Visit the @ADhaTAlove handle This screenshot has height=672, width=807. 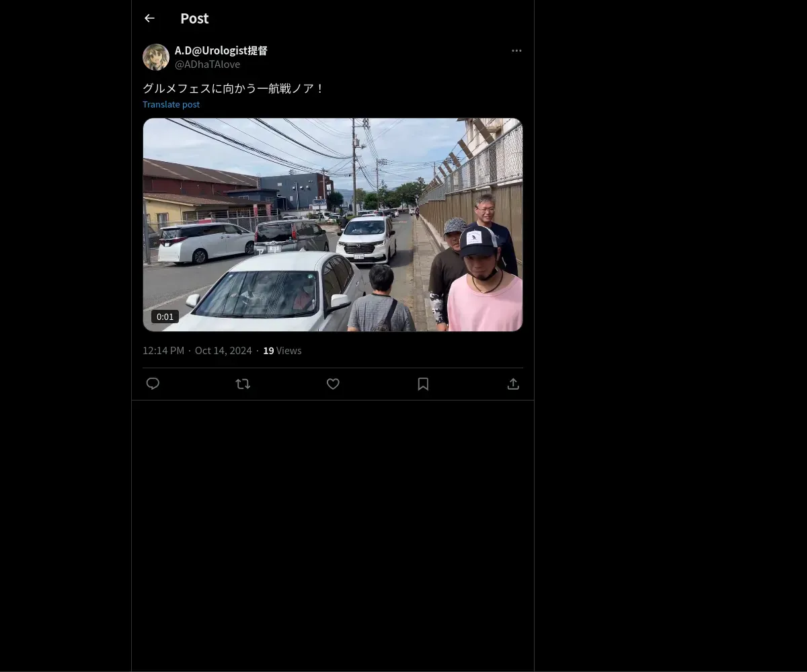(207, 65)
